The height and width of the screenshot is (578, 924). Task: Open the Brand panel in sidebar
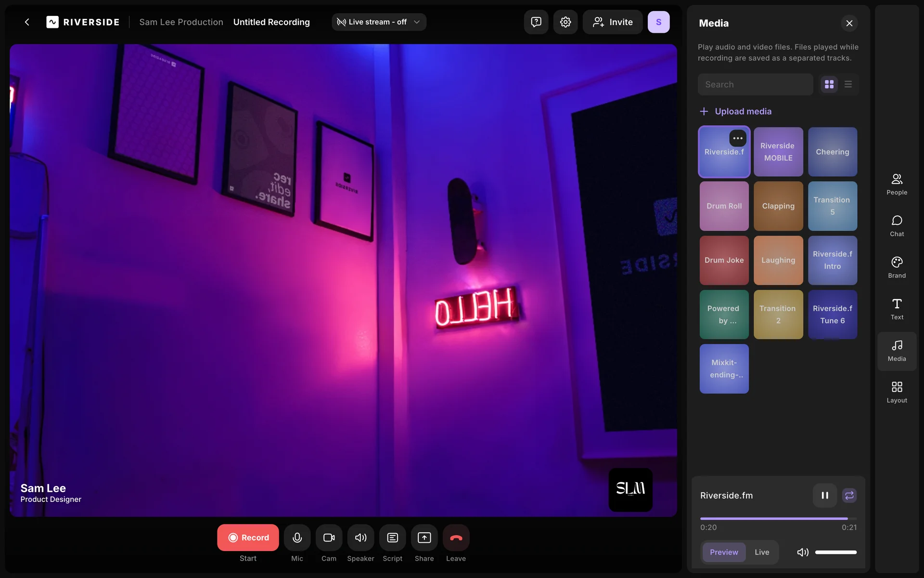(x=897, y=267)
